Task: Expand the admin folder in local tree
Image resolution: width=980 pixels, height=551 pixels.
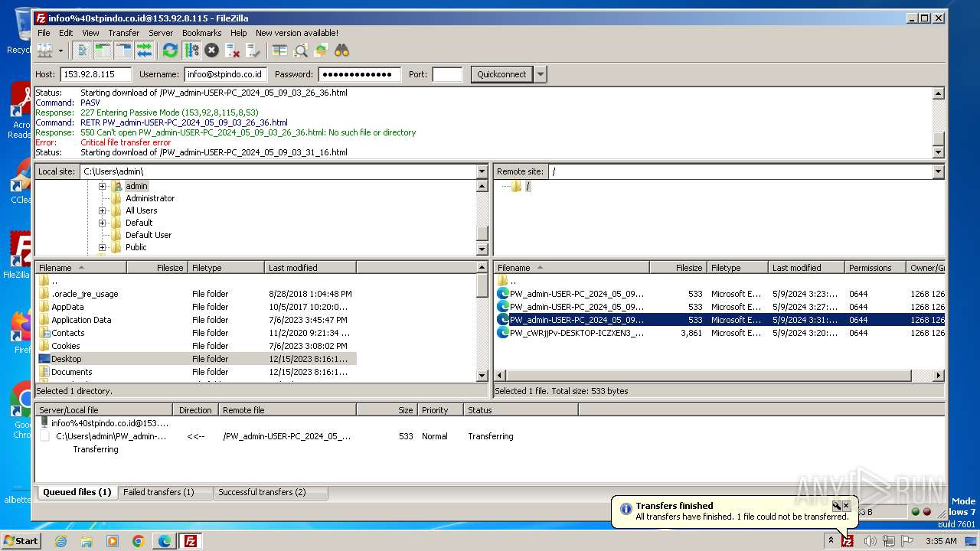Action: pyautogui.click(x=102, y=186)
